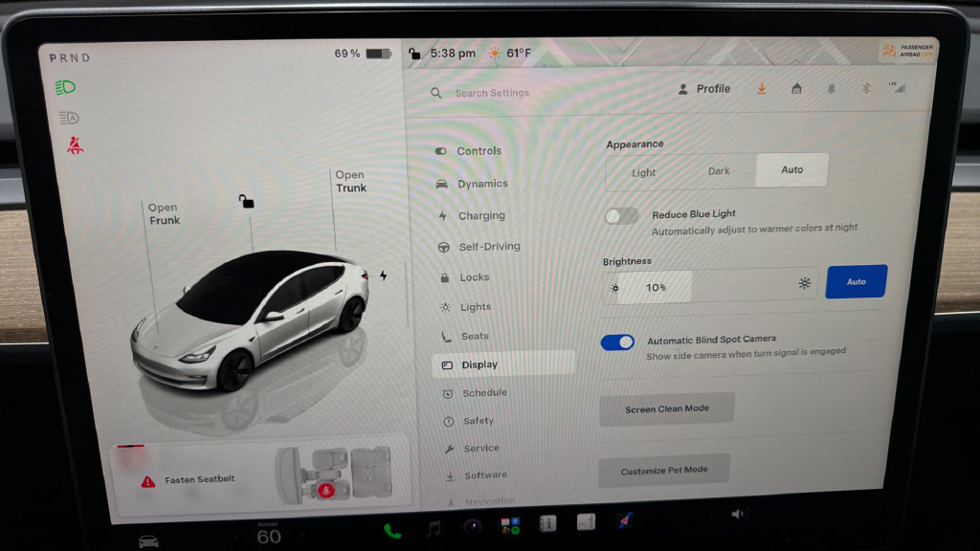Tap the passenger airbag off indicator
The image size is (980, 551).
907,51
